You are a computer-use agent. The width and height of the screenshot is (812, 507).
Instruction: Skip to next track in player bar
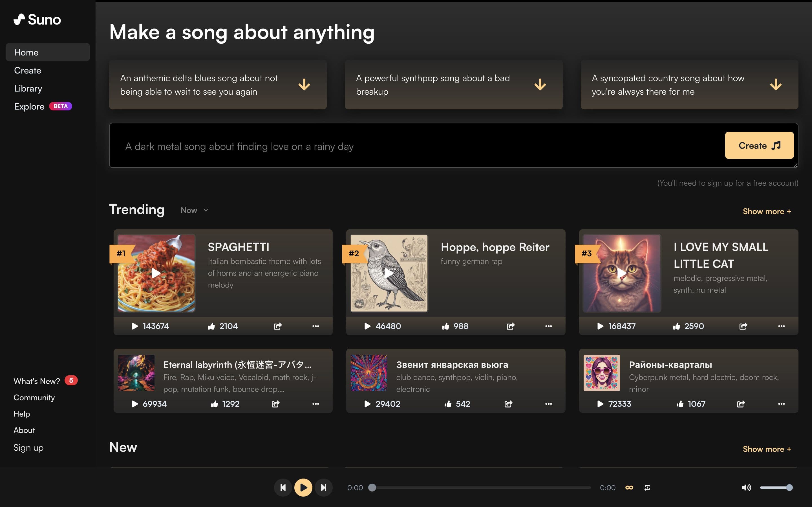point(323,487)
